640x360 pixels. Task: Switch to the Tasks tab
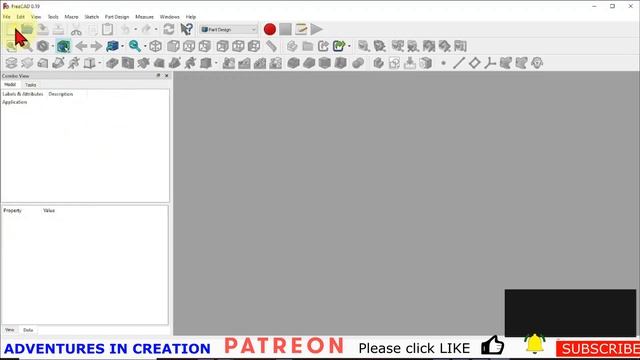pos(31,84)
